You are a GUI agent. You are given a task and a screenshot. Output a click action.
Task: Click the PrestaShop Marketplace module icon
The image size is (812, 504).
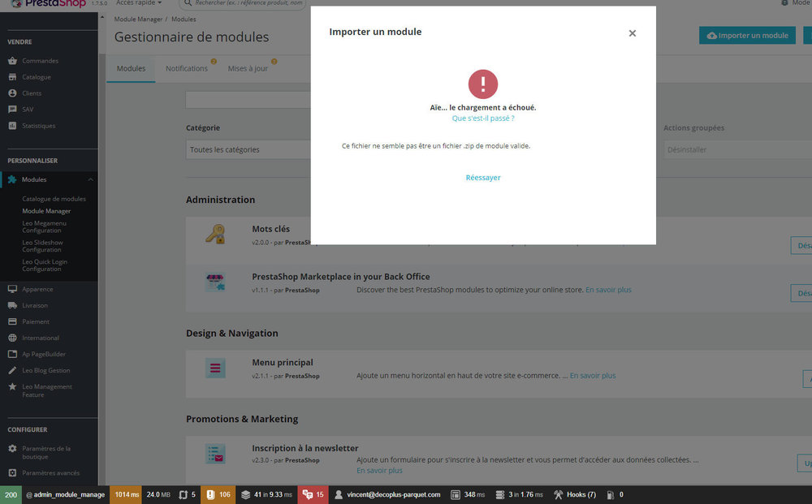click(215, 282)
